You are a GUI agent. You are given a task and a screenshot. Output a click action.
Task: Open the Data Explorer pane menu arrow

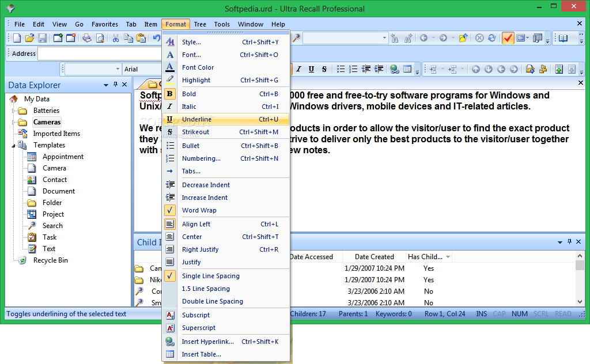click(106, 85)
